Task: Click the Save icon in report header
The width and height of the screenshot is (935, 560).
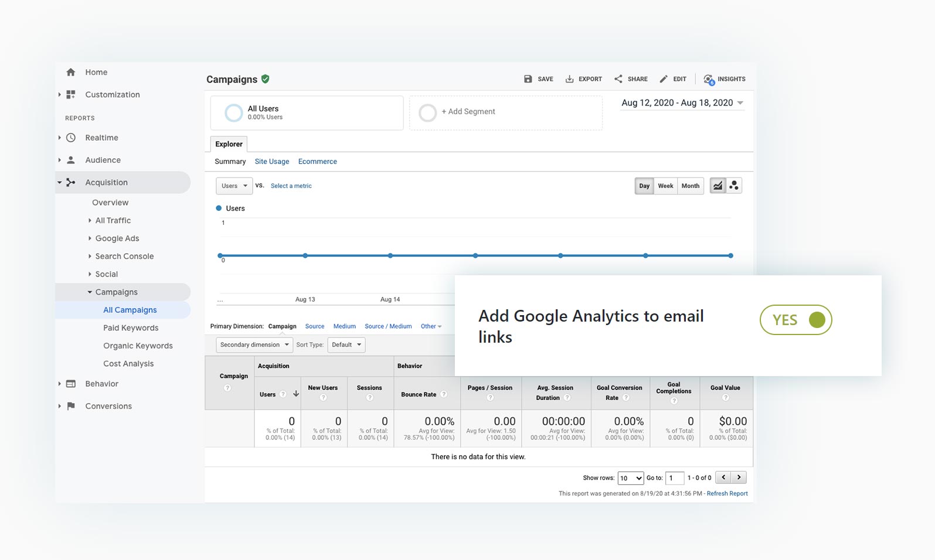Action: (x=528, y=79)
